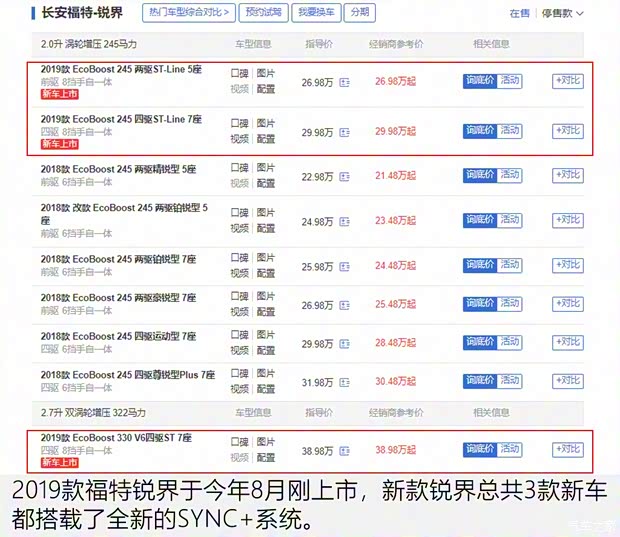
Task: Add 两驱精锐型 5座 to +对比
Action: coord(568,175)
